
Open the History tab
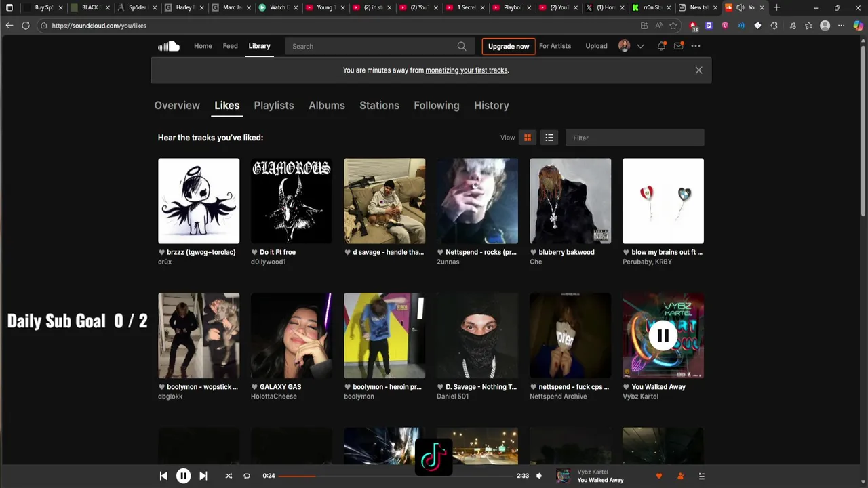(492, 105)
